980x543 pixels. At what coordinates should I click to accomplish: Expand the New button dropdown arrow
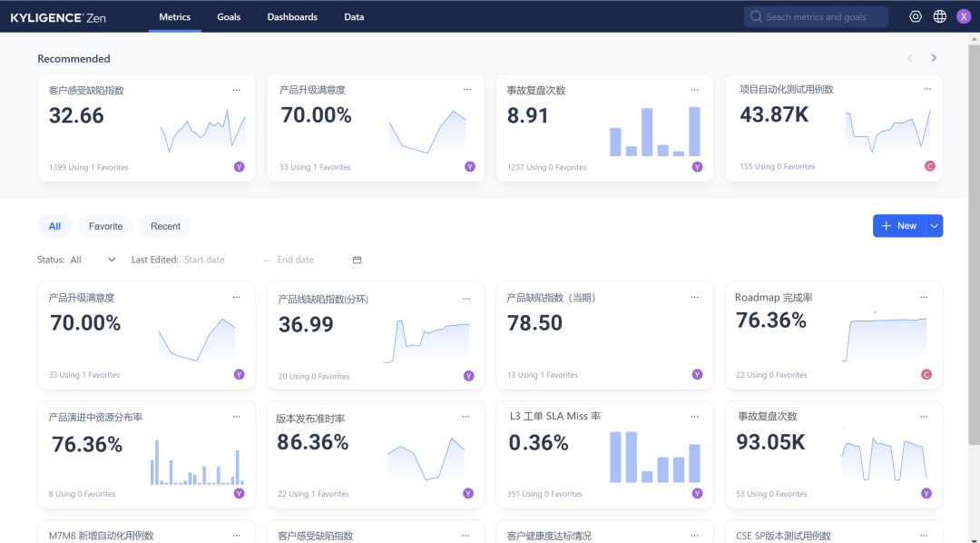coord(935,226)
